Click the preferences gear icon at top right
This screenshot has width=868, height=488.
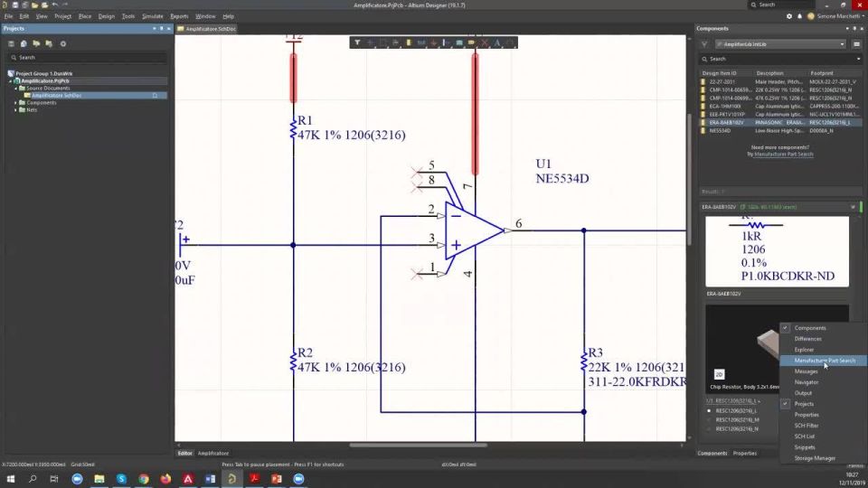pos(788,16)
